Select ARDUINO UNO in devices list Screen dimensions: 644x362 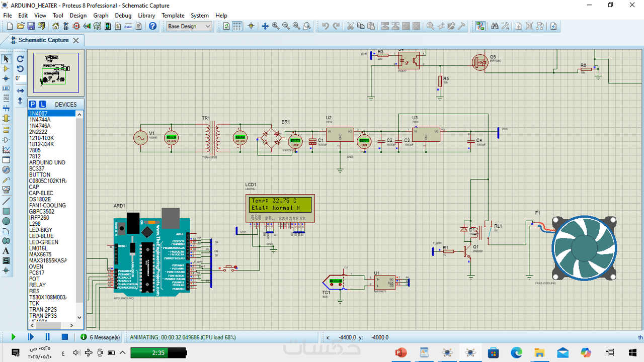(x=47, y=162)
